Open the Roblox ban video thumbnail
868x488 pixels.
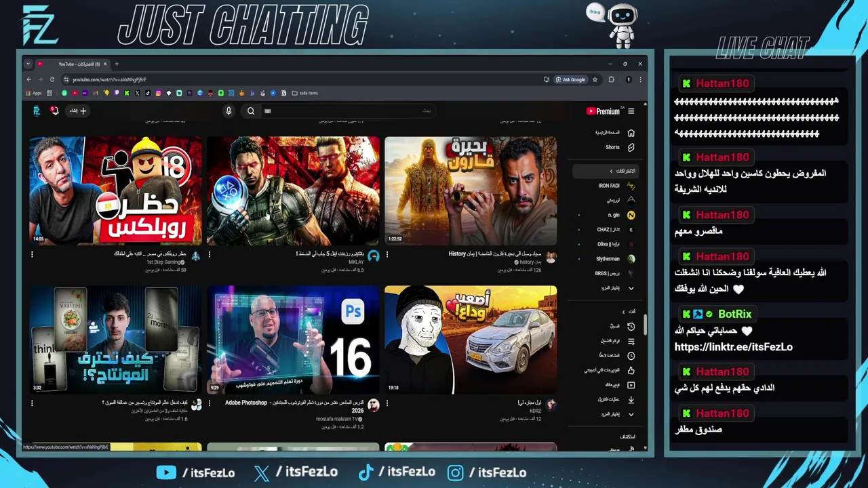tap(116, 190)
